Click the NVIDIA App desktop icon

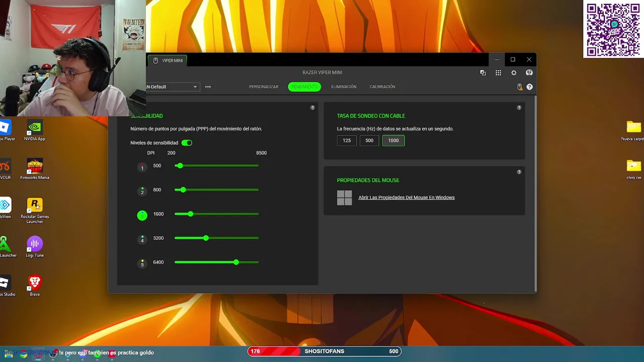pyautogui.click(x=35, y=131)
